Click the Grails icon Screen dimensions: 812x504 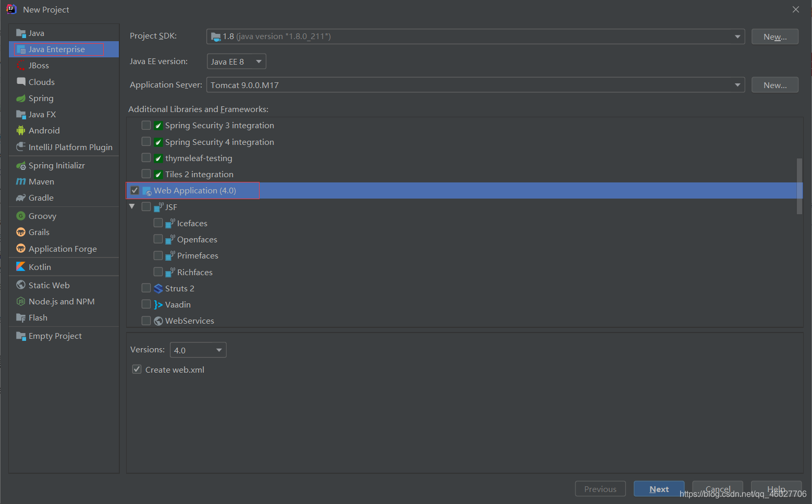coord(21,232)
